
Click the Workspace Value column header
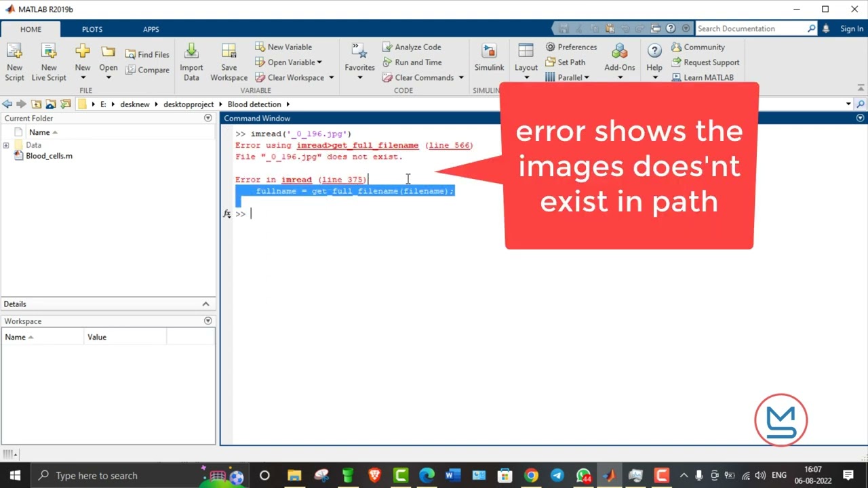point(125,337)
